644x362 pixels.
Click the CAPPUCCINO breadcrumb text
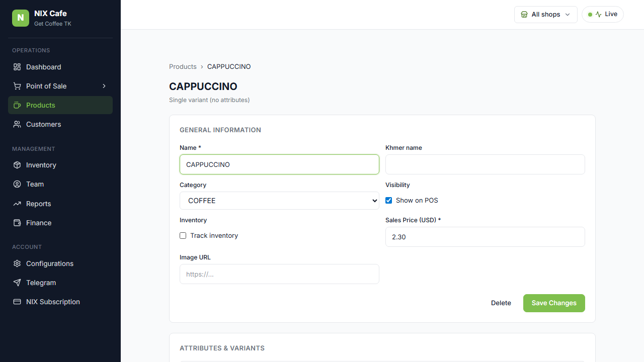pos(229,66)
